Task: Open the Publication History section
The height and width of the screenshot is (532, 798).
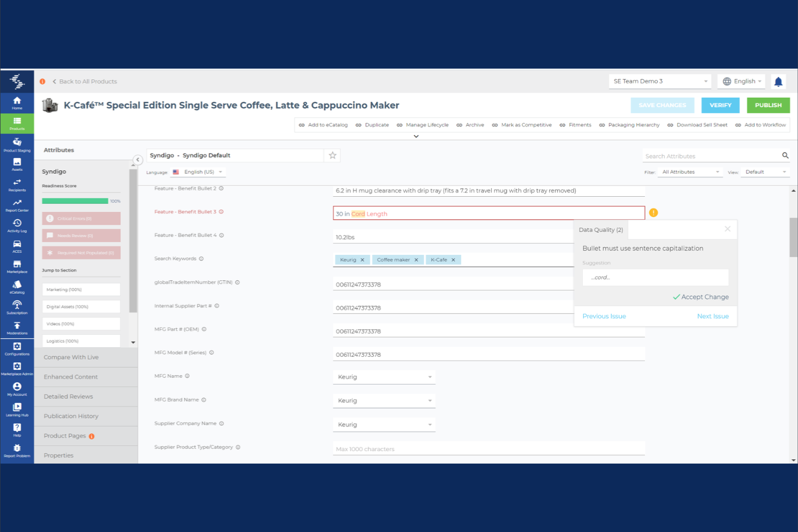Action: pyautogui.click(x=71, y=416)
